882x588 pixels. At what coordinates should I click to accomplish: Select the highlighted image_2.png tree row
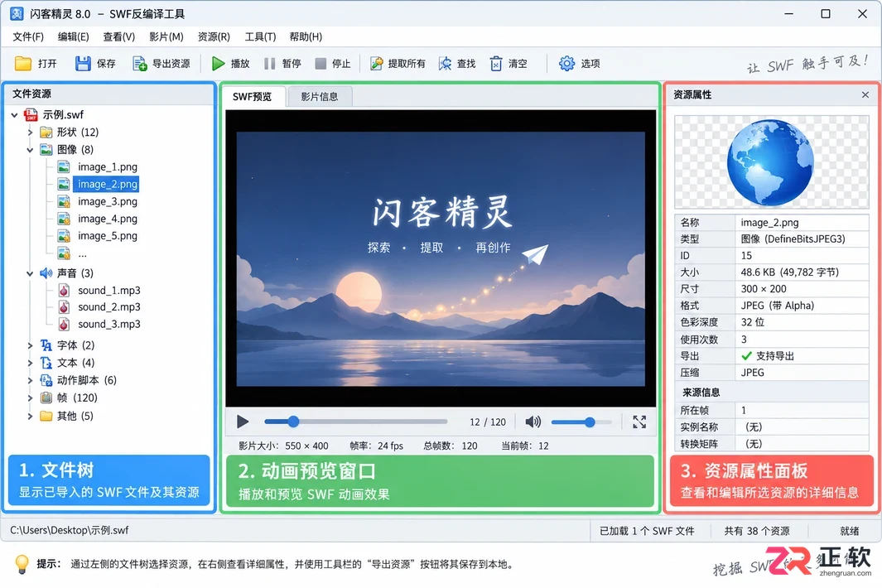pyautogui.click(x=108, y=184)
